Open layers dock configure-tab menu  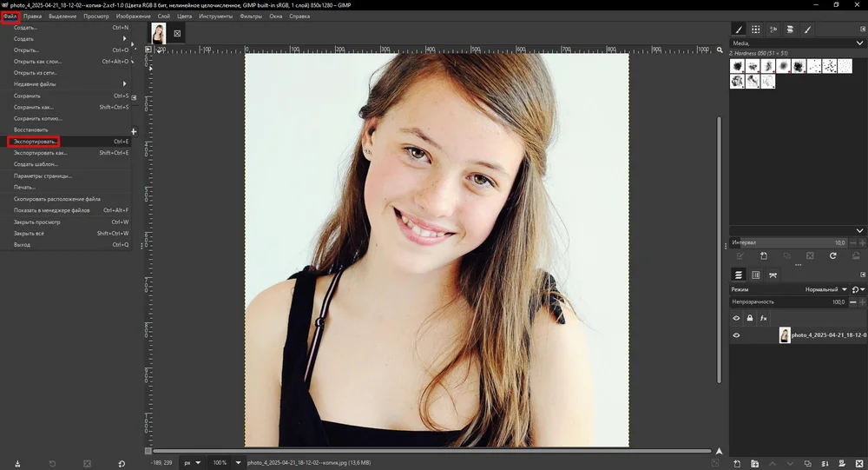(x=863, y=275)
